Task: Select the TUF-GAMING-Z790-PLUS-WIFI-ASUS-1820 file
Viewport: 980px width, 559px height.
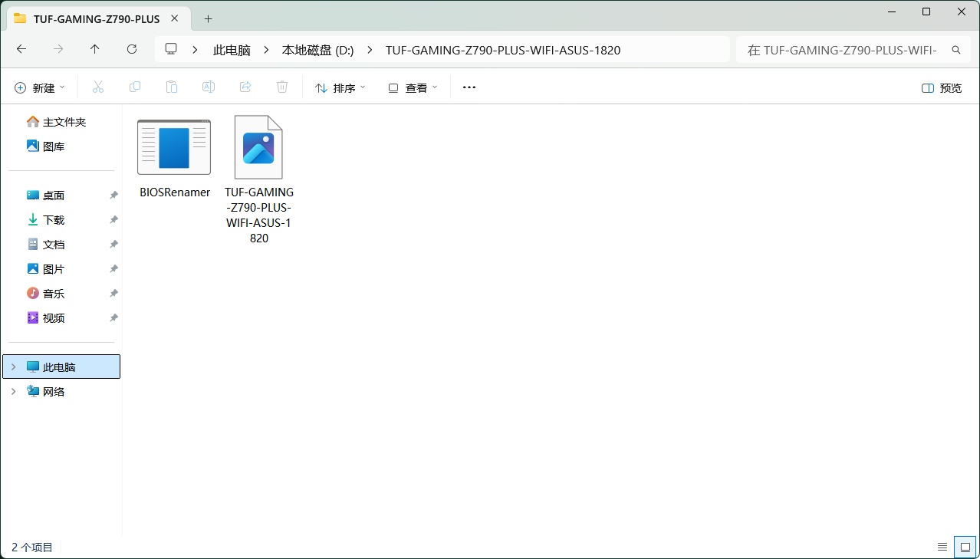Action: pyautogui.click(x=259, y=179)
